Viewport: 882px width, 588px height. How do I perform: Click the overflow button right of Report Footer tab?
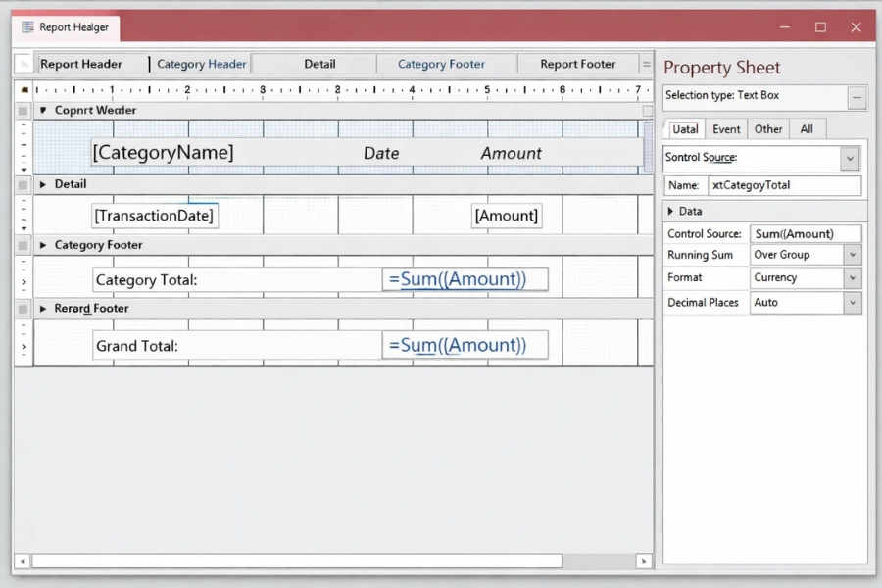[x=646, y=64]
